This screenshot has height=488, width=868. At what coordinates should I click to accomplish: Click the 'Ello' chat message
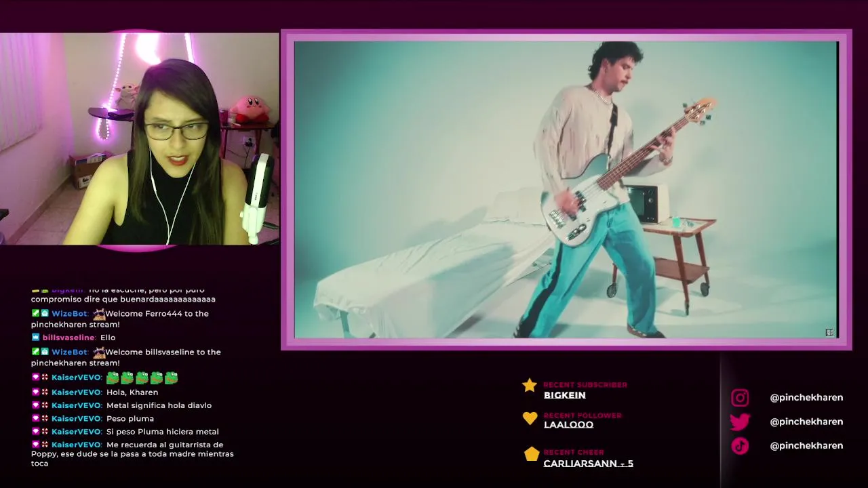click(108, 338)
